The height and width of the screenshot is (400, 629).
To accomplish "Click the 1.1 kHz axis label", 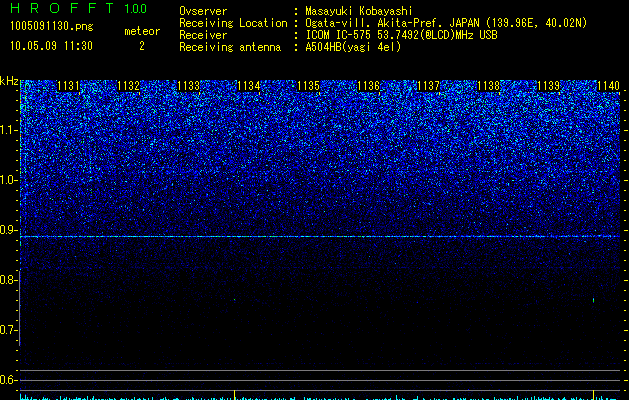I will point(9,130).
